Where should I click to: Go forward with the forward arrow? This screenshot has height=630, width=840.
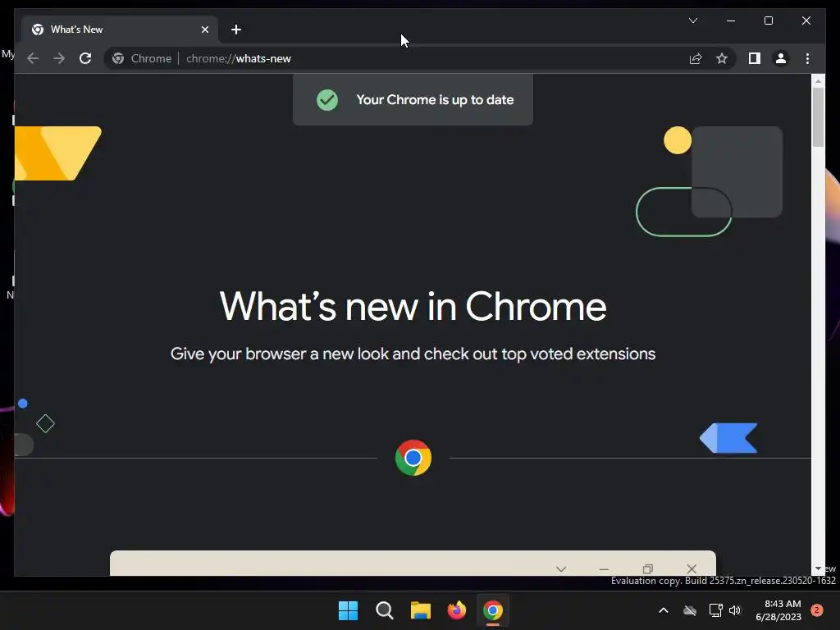59,58
